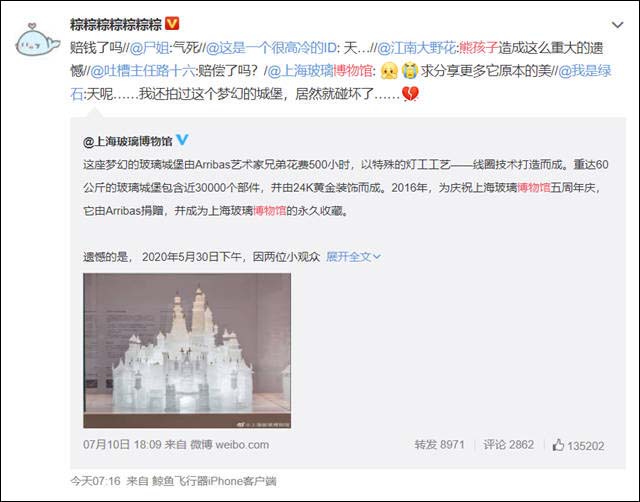Click the sad yellow face emoji
Screen dimensions: 640x502
[x=389, y=71]
